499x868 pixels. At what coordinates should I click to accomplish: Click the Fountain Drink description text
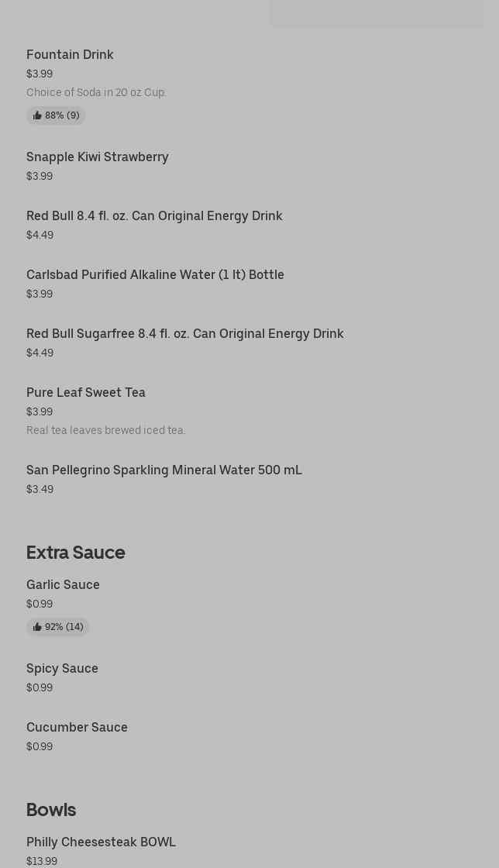(96, 92)
